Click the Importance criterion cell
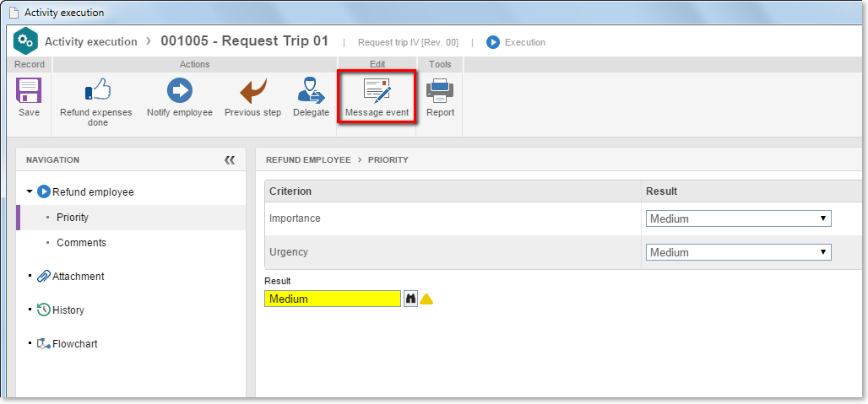The image size is (868, 404). pyautogui.click(x=453, y=218)
